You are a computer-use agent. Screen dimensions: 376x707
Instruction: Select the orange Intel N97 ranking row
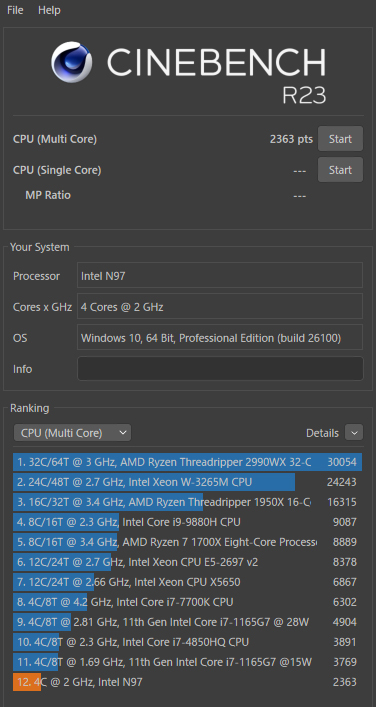coord(188,682)
